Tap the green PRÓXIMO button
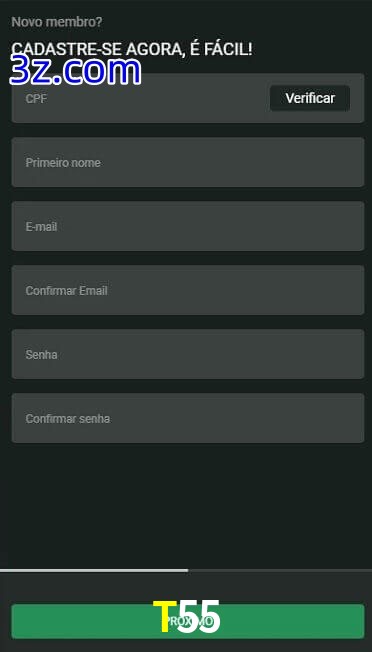This screenshot has height=652, width=372. coord(188,621)
